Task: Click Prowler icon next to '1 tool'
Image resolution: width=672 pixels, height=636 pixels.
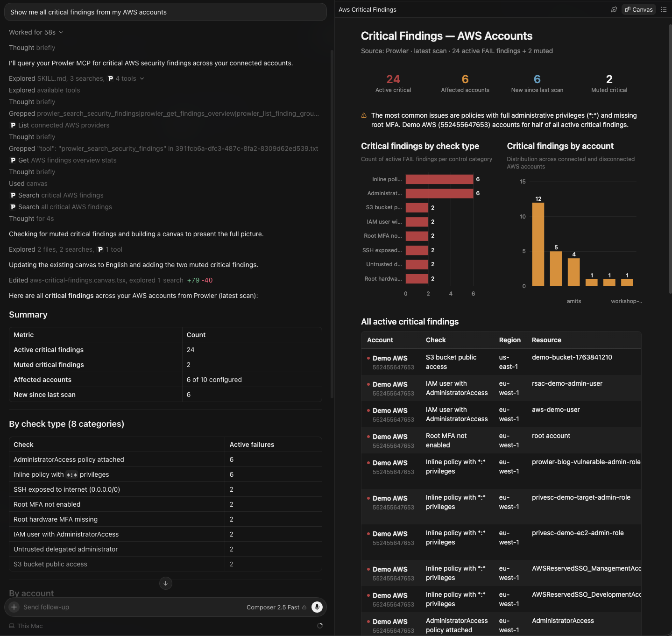Action: [x=100, y=249]
